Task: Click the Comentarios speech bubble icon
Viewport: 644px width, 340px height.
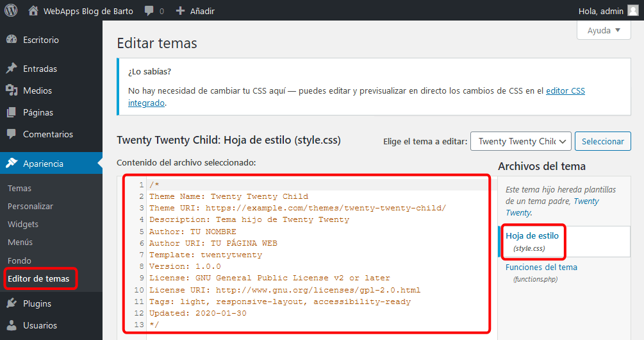Action: click(x=12, y=133)
